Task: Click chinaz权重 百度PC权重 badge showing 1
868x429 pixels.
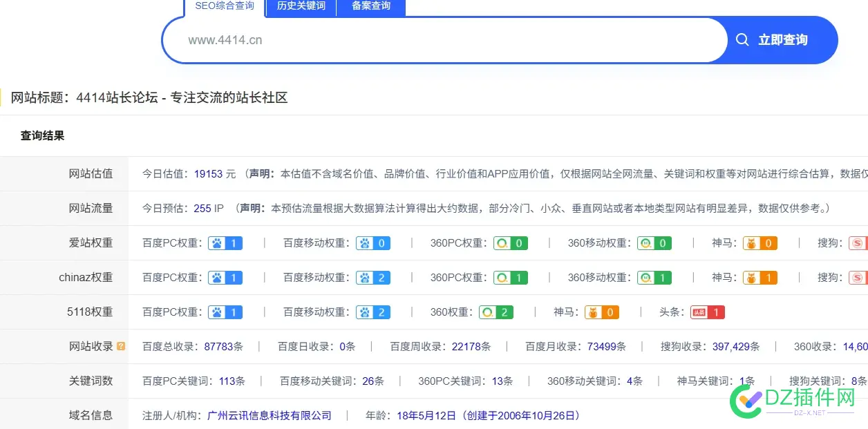Action: [x=225, y=278]
